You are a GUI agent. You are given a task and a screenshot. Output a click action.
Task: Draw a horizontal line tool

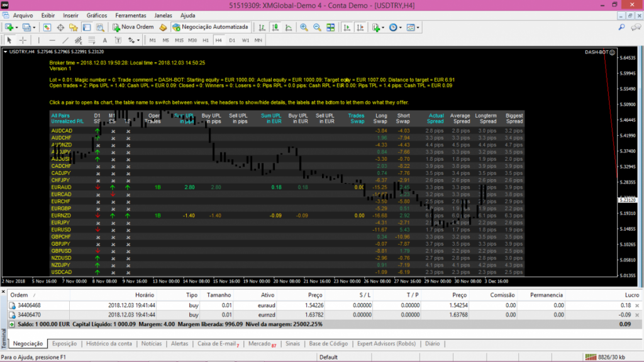coord(52,40)
